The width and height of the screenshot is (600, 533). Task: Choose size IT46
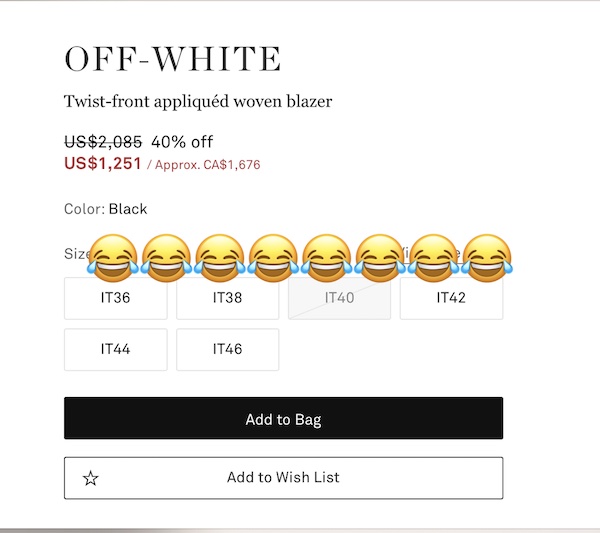228,349
